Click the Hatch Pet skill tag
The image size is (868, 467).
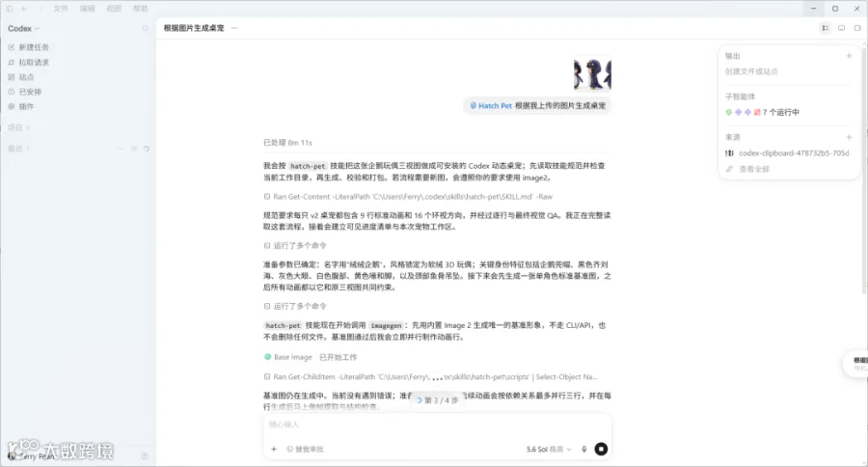coord(491,105)
